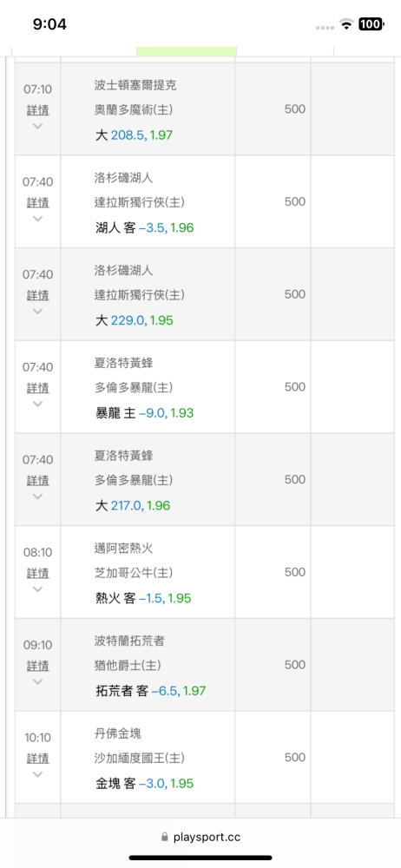This screenshot has width=401, height=868.
Task: Open 詳情 link for 07:10 波士頓塞爾提克 game
Action: (37, 110)
